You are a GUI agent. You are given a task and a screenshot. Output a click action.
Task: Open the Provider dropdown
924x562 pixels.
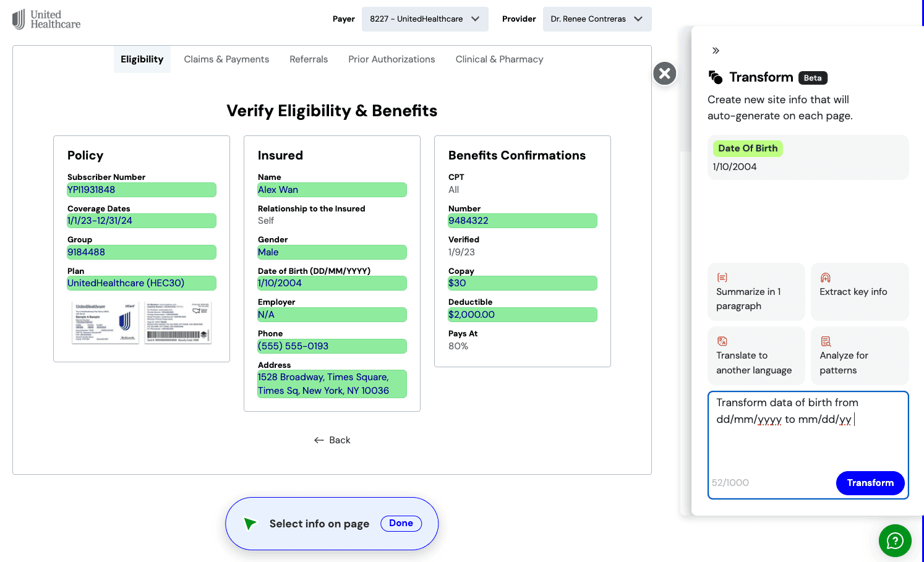point(597,19)
